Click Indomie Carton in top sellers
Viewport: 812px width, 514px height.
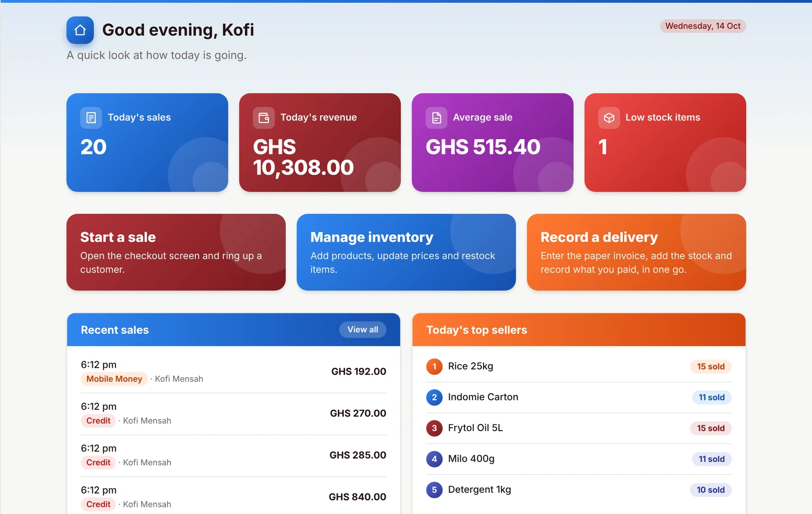click(483, 397)
